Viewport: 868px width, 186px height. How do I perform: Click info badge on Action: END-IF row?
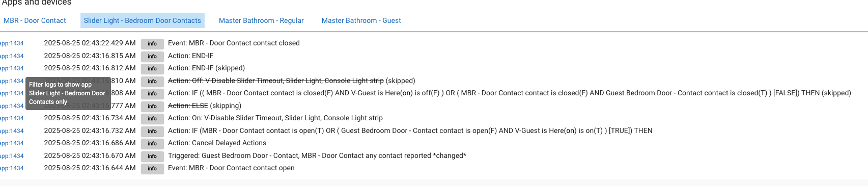click(152, 56)
